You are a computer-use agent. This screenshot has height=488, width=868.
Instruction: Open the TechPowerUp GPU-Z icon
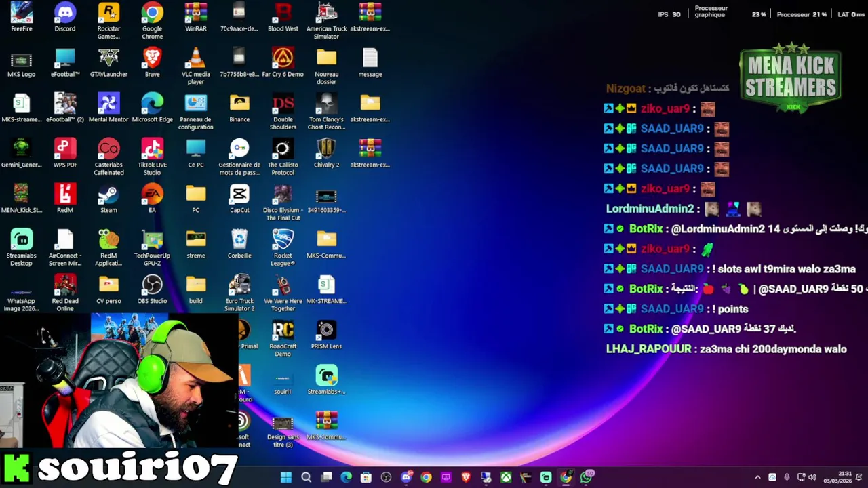point(152,247)
